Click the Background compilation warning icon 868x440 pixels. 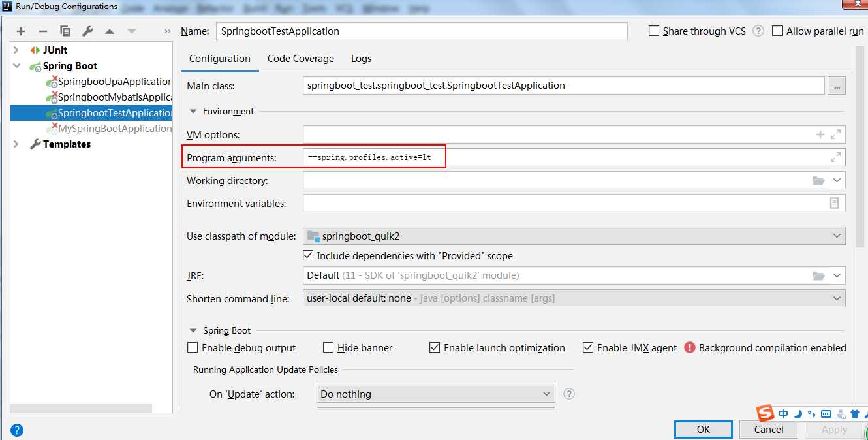pyautogui.click(x=690, y=347)
